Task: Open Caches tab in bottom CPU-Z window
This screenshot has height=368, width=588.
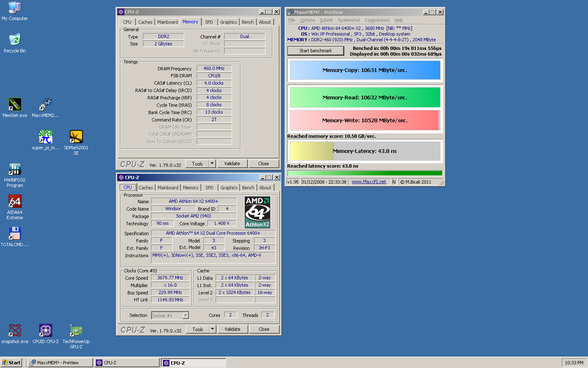Action: (x=146, y=188)
